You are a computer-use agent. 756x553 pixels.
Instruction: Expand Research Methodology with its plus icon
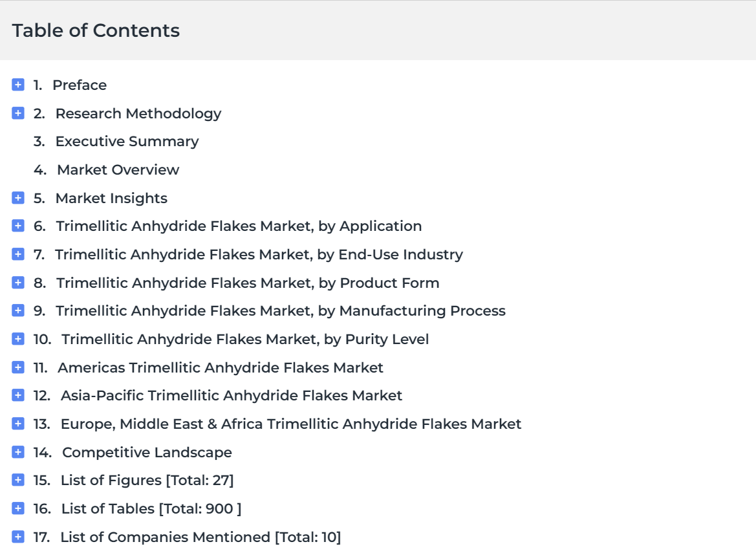pos(18,113)
